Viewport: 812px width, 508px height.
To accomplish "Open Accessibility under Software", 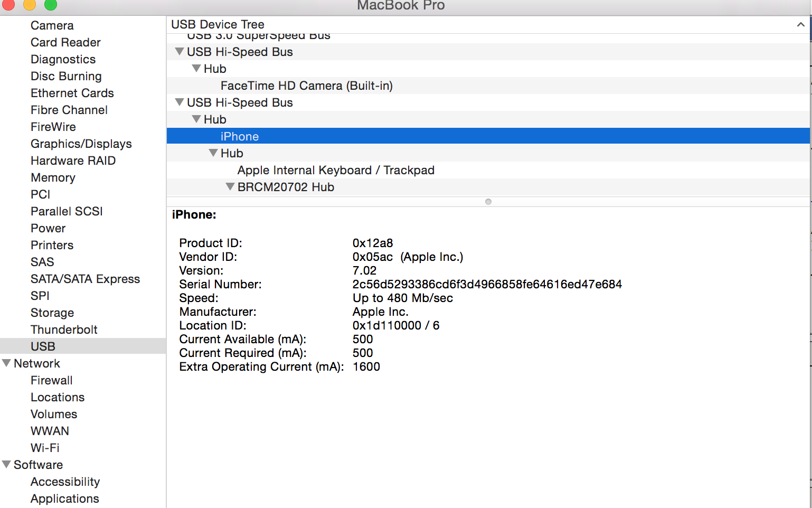I will point(65,482).
